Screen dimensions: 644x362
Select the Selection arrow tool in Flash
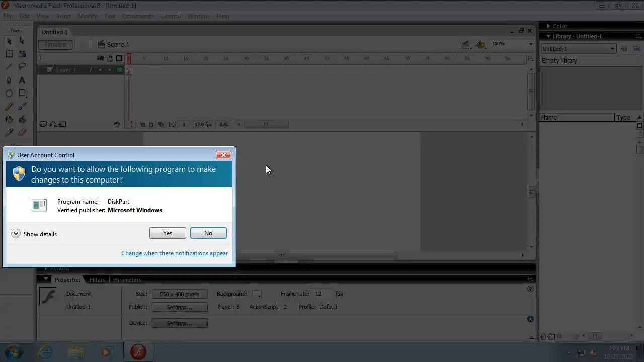pos(9,41)
